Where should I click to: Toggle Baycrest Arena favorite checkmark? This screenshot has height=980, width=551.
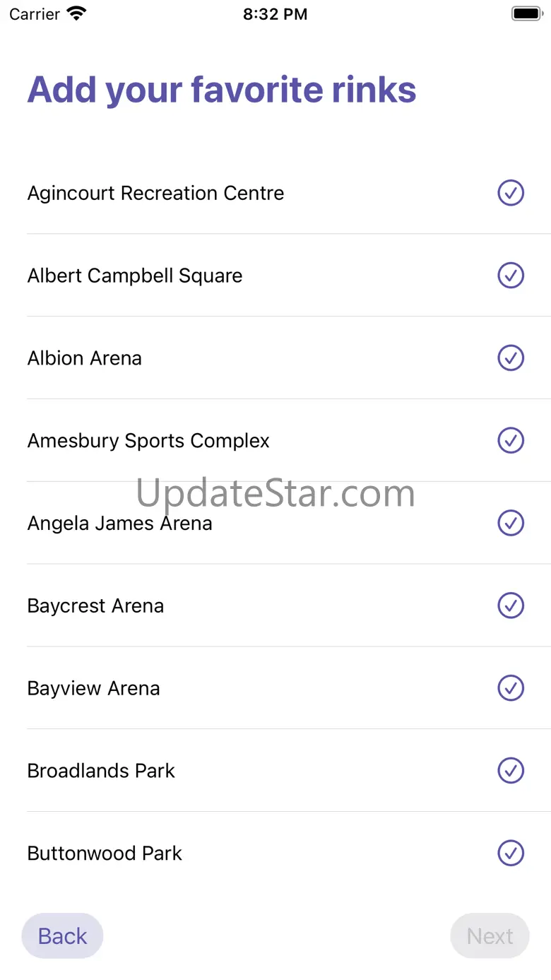point(511,606)
